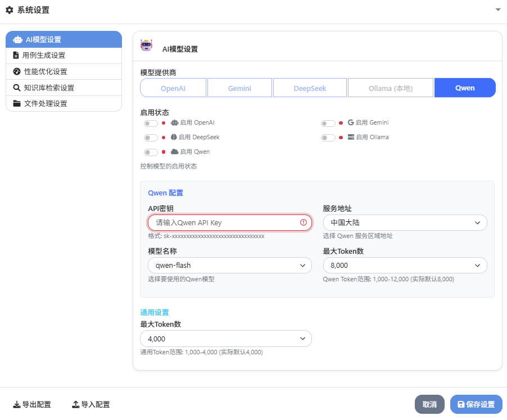
Task: Click the 启用状态 label
Action: 155,112
